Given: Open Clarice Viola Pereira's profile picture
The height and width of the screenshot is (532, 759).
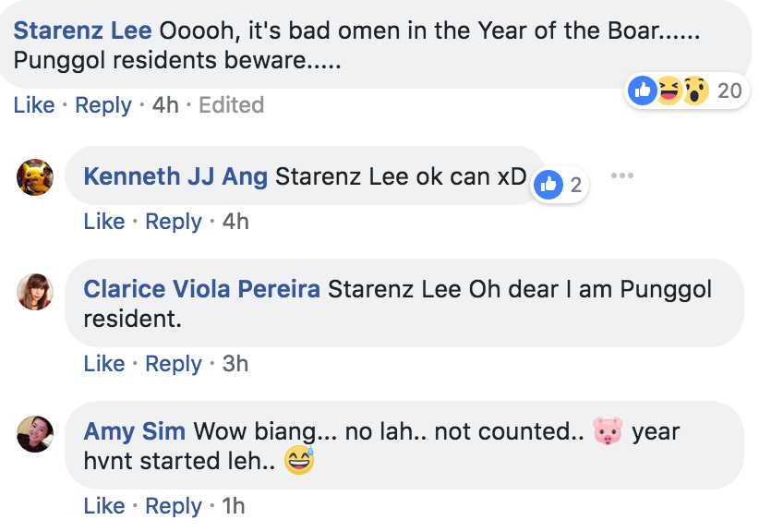Looking at the screenshot, I should click(35, 292).
